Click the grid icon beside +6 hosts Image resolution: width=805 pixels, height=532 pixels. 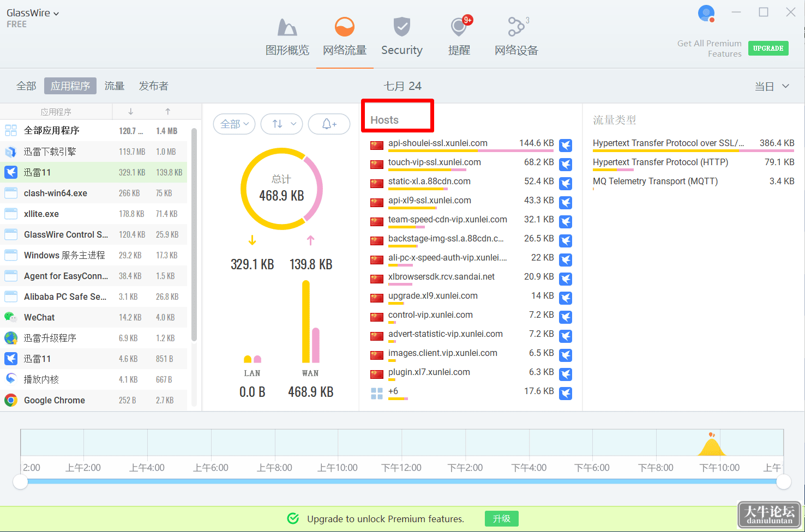tap(376, 393)
